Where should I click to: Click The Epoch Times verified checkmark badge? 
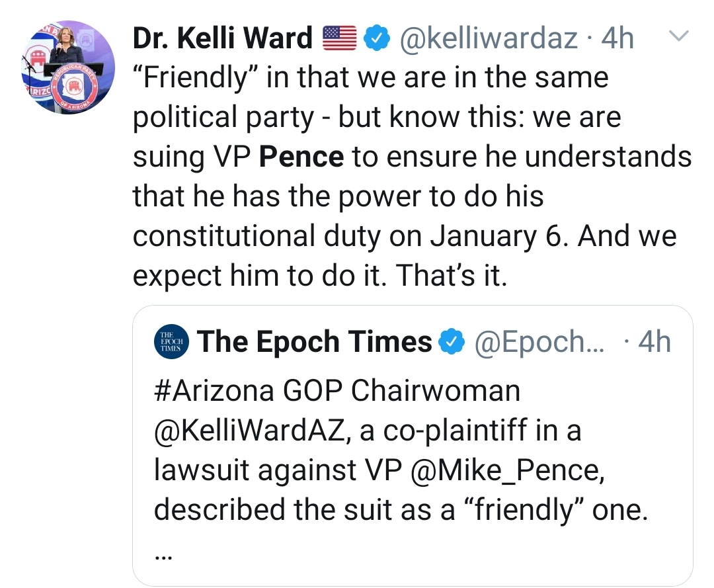450,342
